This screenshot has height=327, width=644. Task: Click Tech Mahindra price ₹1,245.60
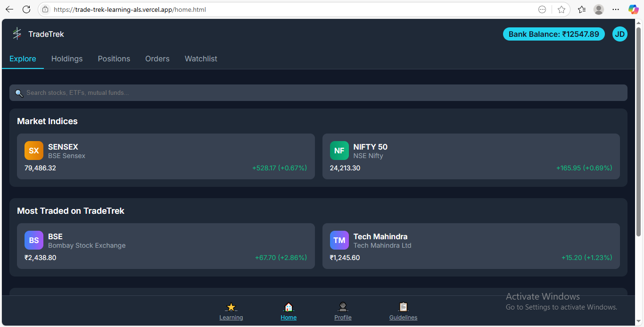(345, 258)
